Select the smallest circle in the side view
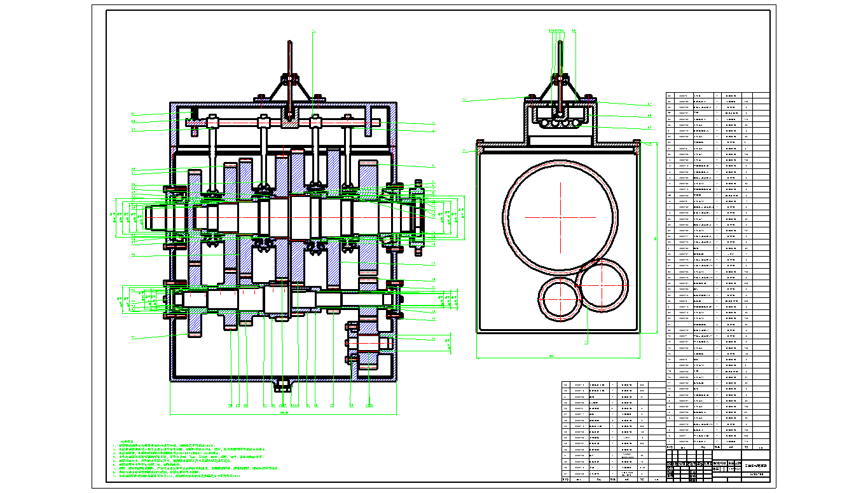This screenshot has height=493, width=868. [559, 298]
